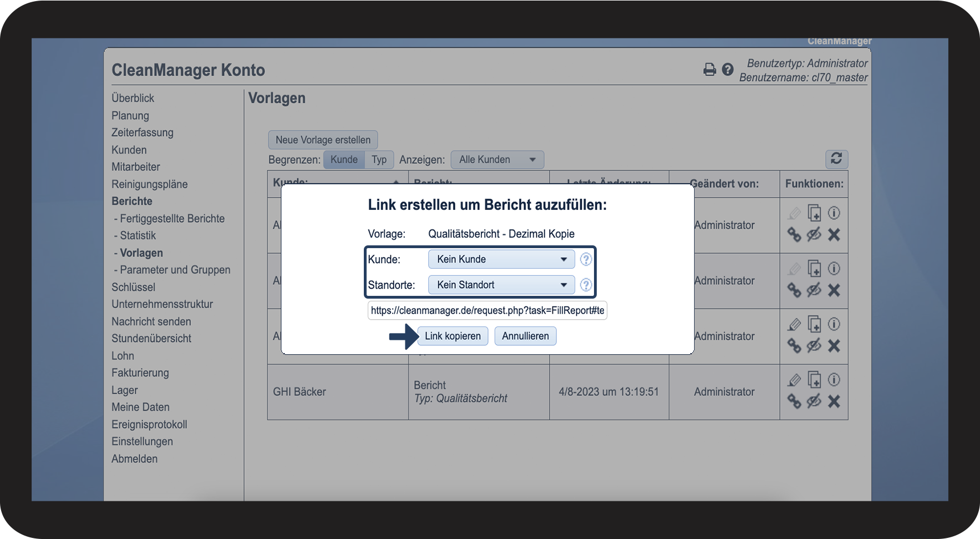Screen dimensions: 980x539
Task: Toggle the crossed-eye icon in the third table row
Action: 814,346
